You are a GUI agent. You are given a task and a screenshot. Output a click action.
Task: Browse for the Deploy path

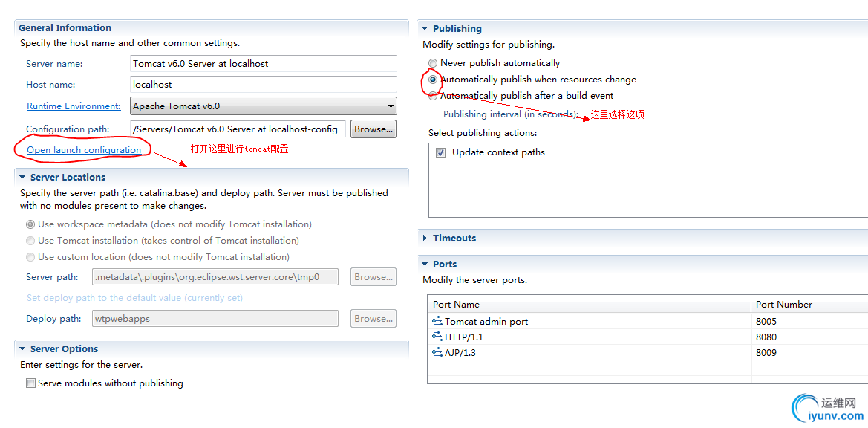pos(373,318)
